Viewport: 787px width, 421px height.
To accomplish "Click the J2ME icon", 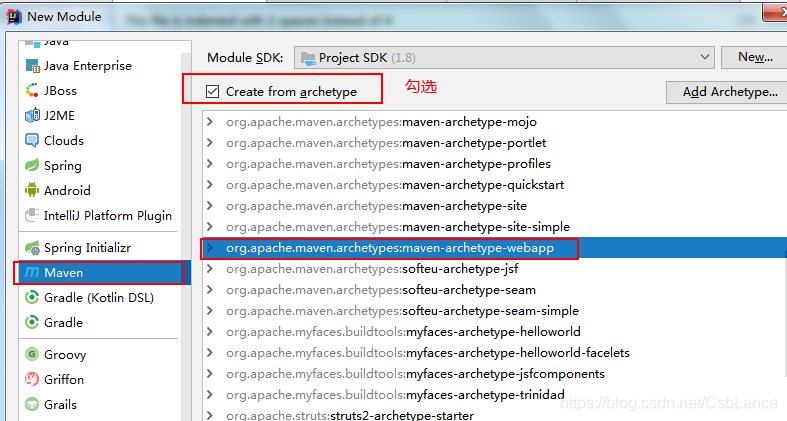I will 32,115.
